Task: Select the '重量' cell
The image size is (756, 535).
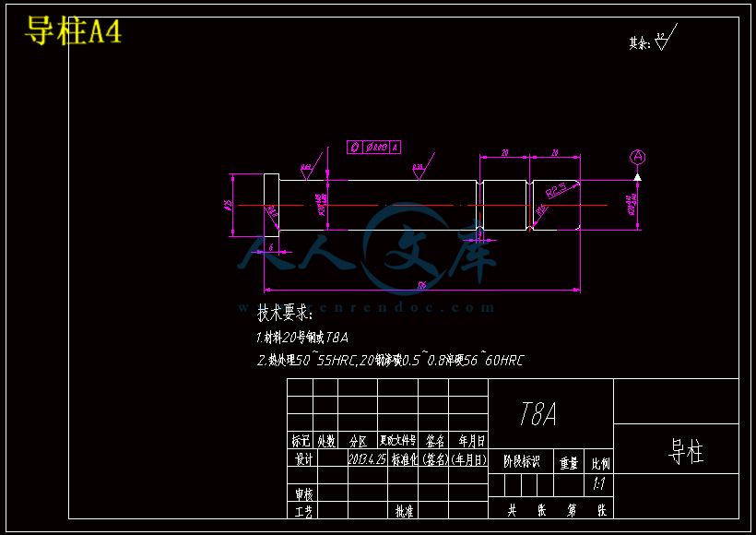Action: tap(569, 463)
